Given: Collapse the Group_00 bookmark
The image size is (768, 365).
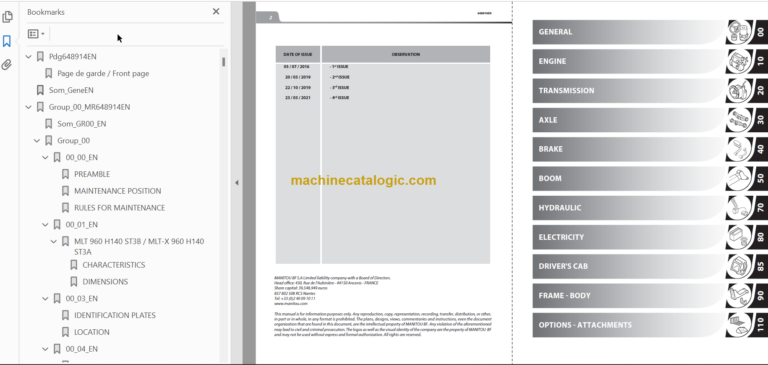Looking at the screenshot, I should point(37,141).
